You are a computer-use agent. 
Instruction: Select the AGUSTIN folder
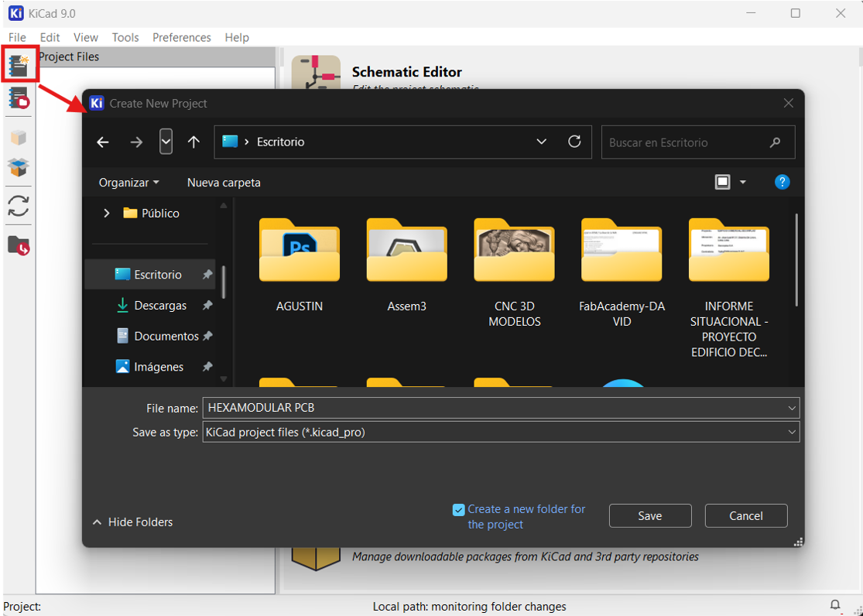pyautogui.click(x=300, y=266)
